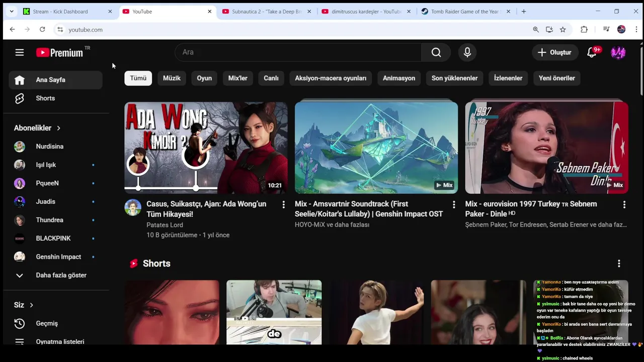644x362 pixels.
Task: Open Shorts from the sidebar
Action: tap(55, 98)
